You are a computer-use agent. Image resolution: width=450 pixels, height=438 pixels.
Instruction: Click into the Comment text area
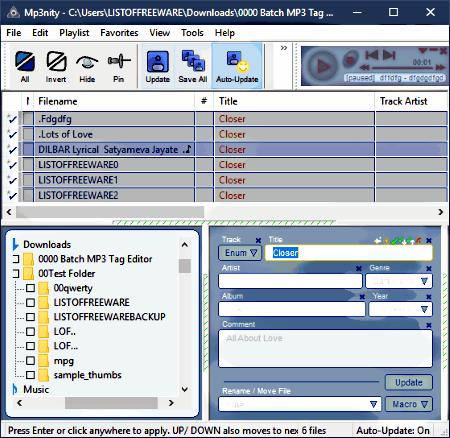[x=325, y=349]
